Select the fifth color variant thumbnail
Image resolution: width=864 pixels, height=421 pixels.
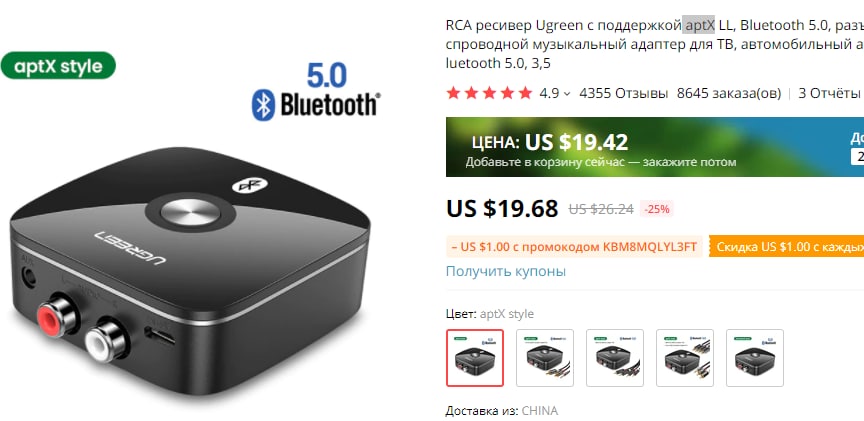754,358
